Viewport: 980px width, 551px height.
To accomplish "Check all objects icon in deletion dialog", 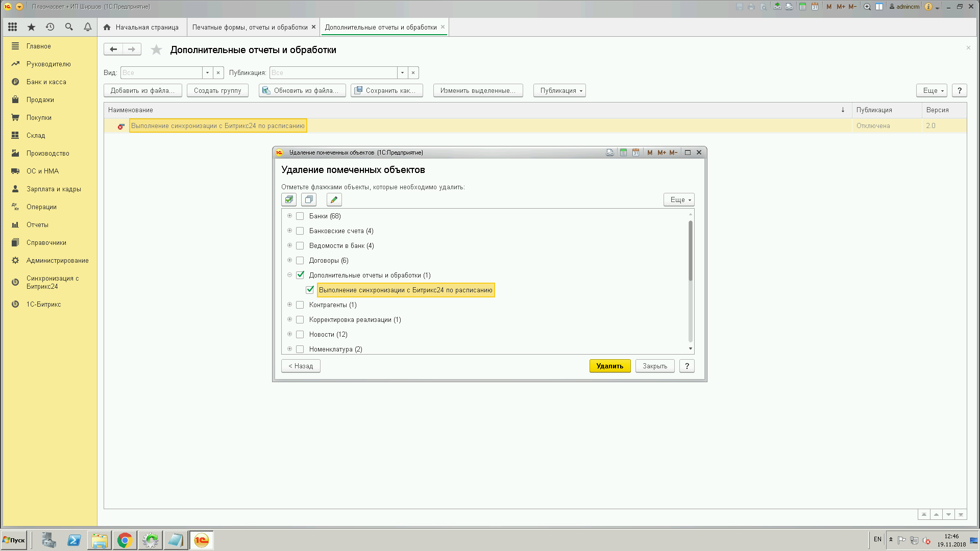I will (x=289, y=199).
